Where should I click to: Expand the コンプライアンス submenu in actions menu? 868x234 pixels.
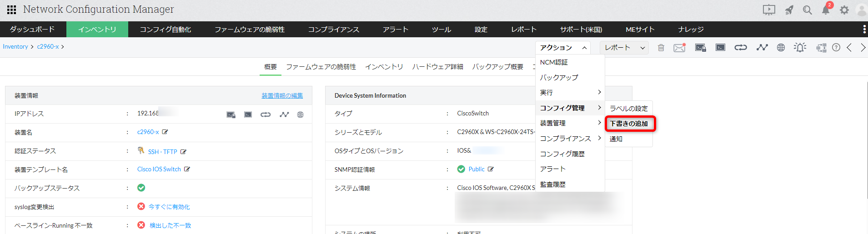(x=570, y=139)
